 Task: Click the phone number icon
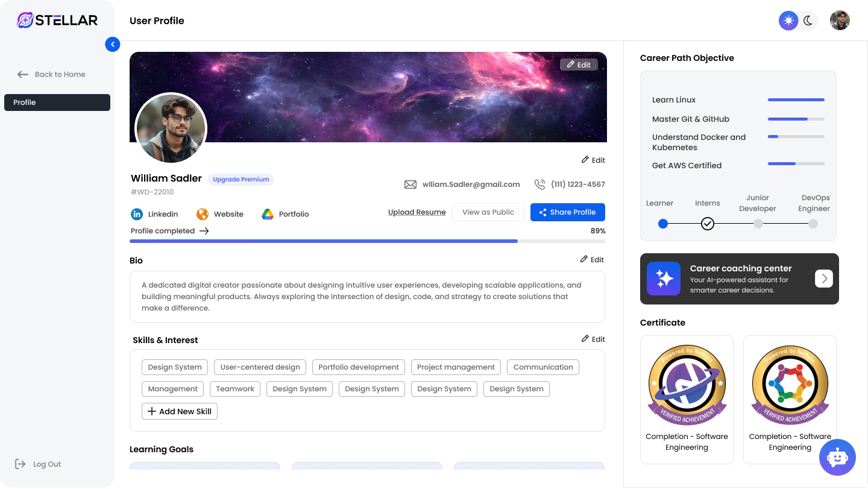(x=539, y=185)
